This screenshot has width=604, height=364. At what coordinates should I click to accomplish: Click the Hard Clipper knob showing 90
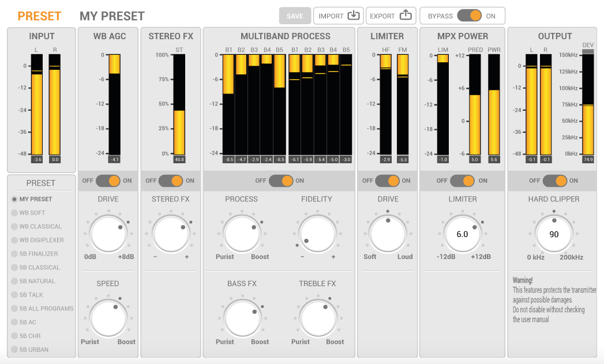554,234
